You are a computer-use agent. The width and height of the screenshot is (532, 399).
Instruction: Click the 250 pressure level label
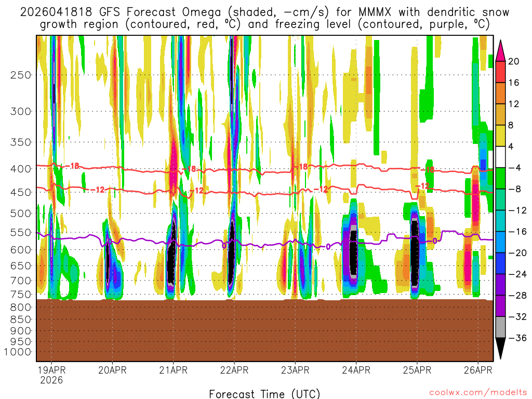(21, 75)
